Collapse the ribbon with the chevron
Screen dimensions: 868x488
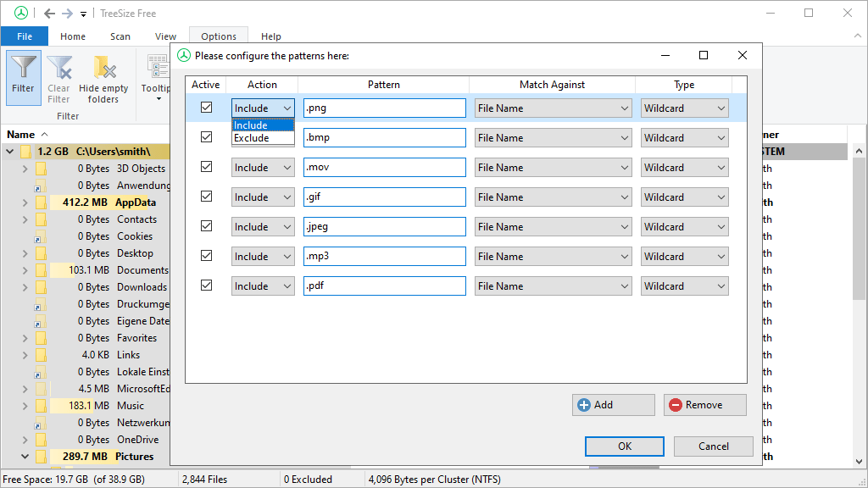(858, 36)
